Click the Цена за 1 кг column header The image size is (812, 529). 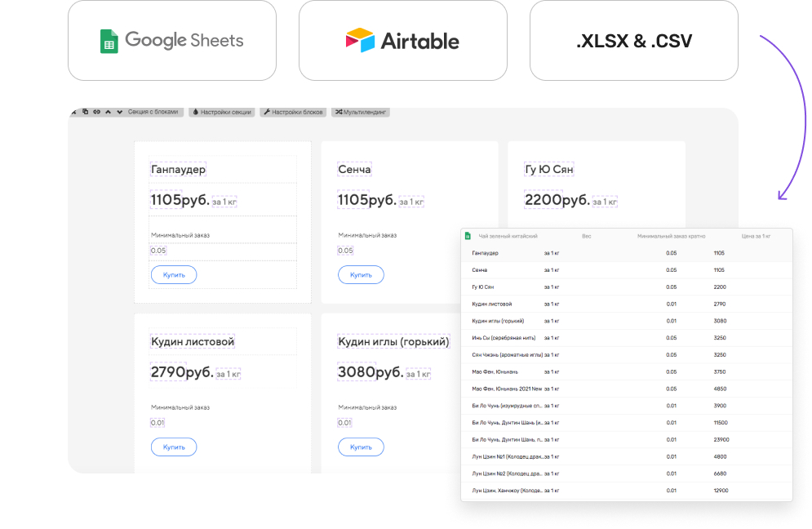pyautogui.click(x=756, y=236)
